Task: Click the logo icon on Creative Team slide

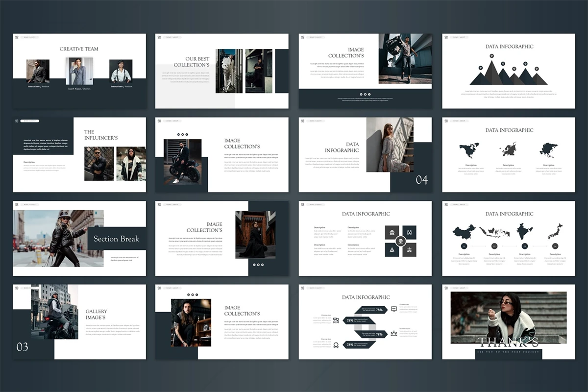Action: pos(16,37)
